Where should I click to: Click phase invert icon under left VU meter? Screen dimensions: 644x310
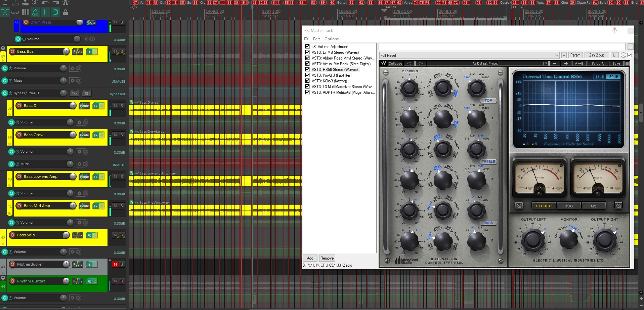coord(519,205)
